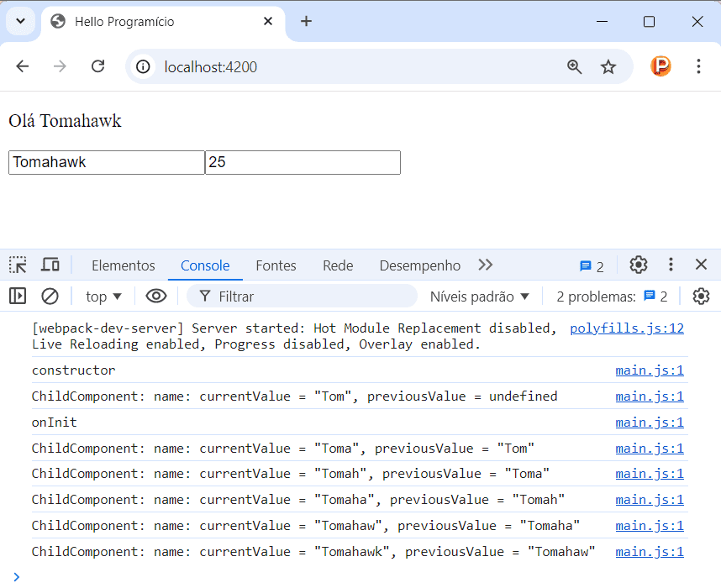Open main.js:1 link beside undefined log
The height and width of the screenshot is (588, 721).
click(650, 396)
